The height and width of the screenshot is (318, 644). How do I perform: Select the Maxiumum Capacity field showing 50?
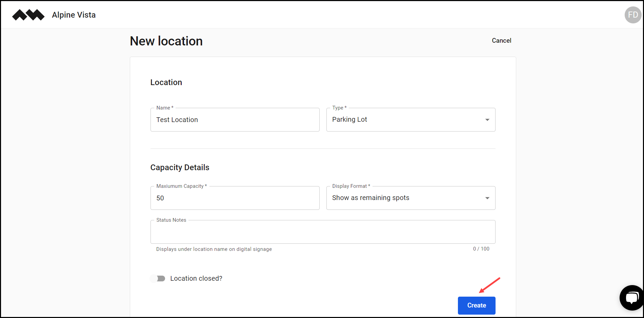pyautogui.click(x=235, y=198)
